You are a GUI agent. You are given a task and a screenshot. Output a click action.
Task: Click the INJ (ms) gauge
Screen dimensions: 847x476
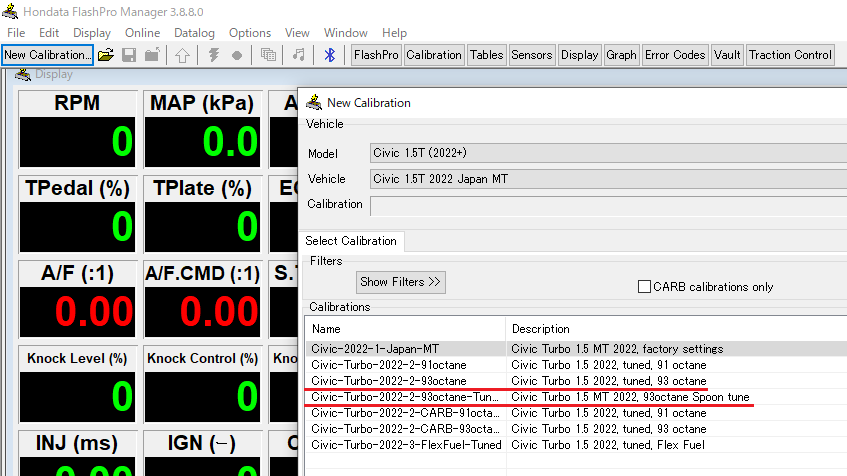tap(77, 453)
